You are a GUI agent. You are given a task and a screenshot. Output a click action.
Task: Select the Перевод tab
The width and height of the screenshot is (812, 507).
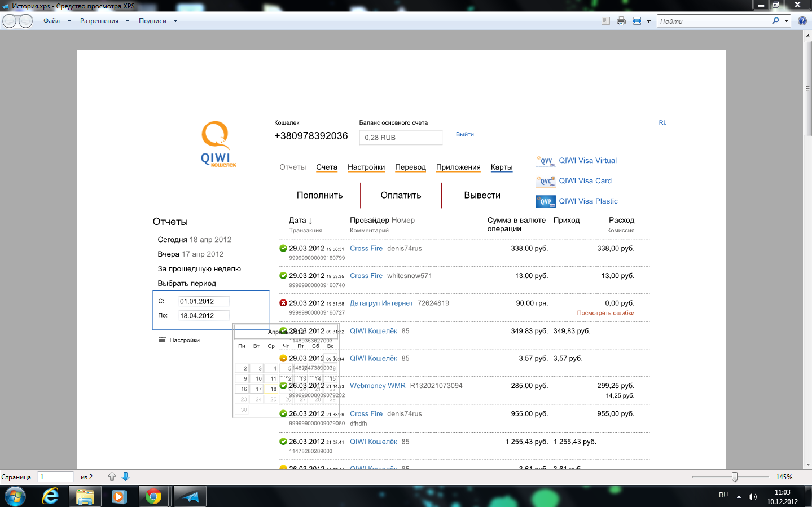click(410, 167)
